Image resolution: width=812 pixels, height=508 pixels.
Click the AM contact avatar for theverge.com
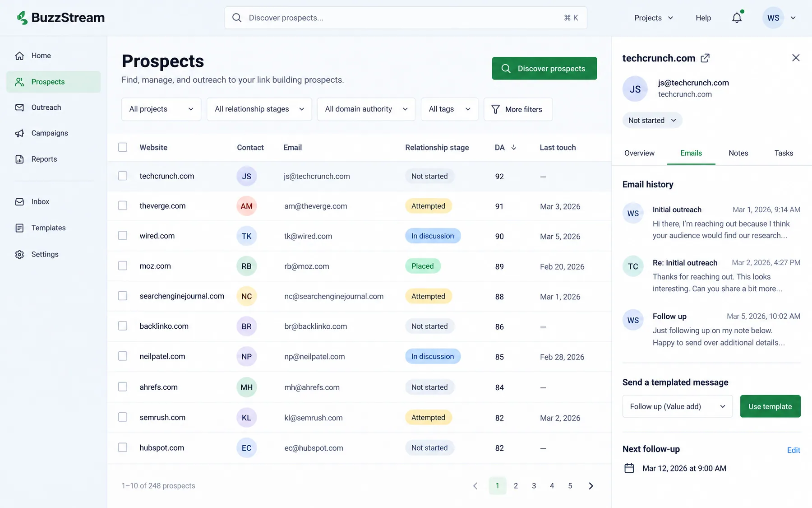click(247, 206)
